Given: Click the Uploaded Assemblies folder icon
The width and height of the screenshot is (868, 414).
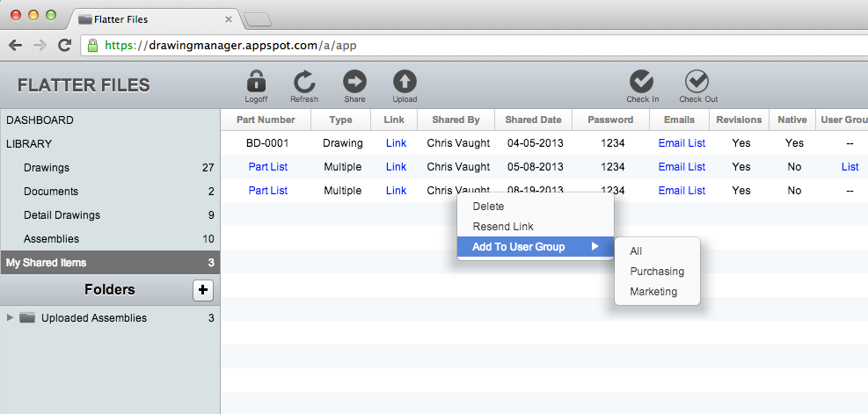Looking at the screenshot, I should (27, 317).
